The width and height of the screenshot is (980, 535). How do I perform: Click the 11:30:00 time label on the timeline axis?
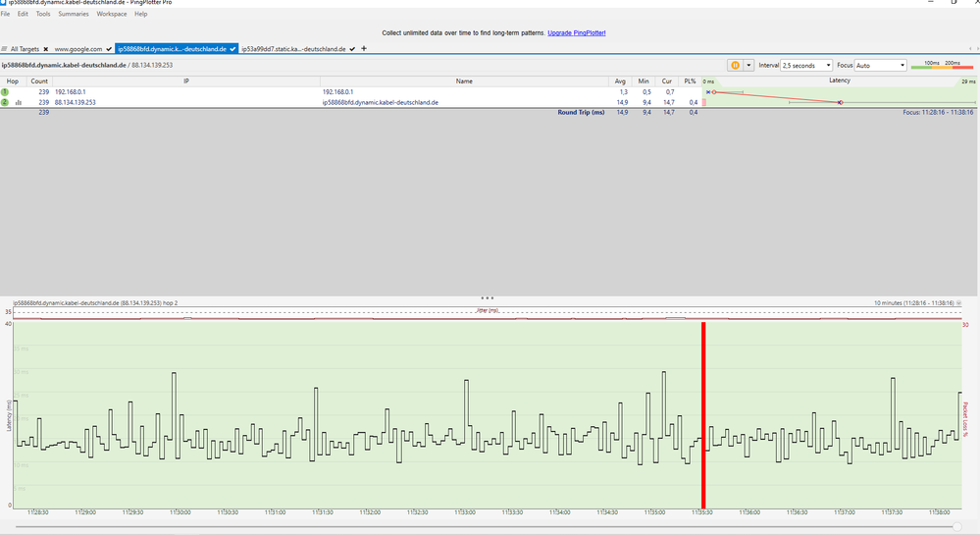click(x=180, y=512)
